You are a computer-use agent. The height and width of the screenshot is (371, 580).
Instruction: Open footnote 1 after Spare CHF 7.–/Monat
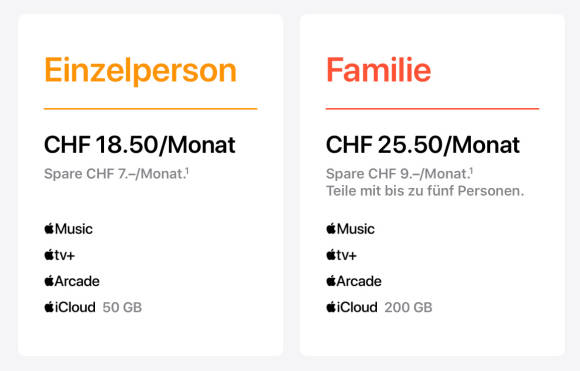pos(187,171)
